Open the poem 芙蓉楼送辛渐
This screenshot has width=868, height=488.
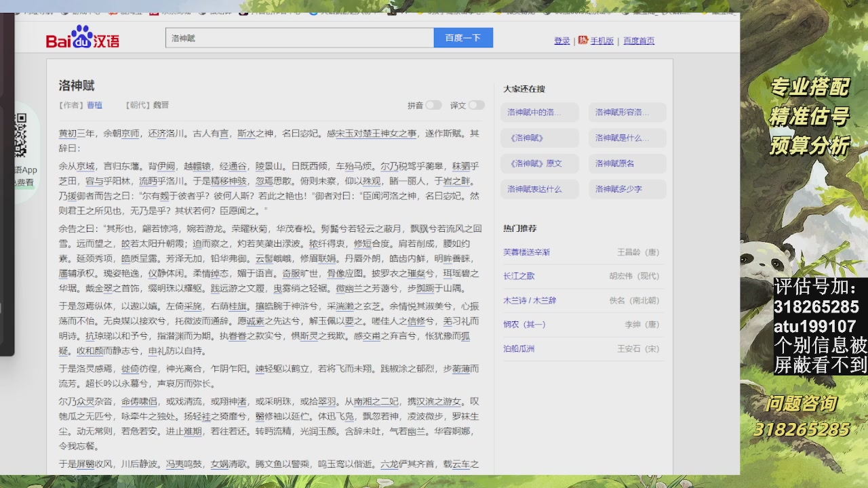[528, 251]
